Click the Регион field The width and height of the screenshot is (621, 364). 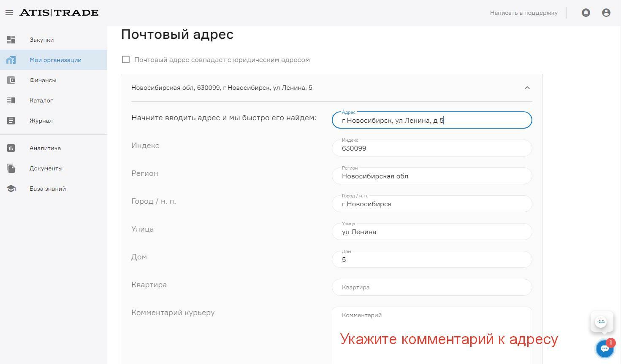pyautogui.click(x=432, y=176)
